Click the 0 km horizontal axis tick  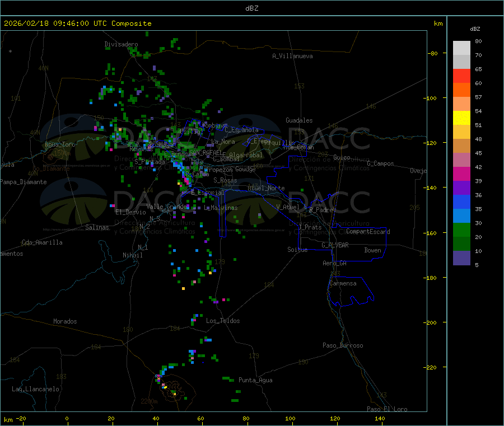[67, 418]
